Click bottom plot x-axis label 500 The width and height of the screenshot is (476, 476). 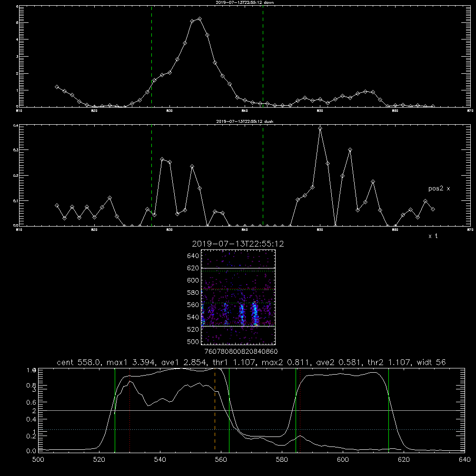coord(38,460)
